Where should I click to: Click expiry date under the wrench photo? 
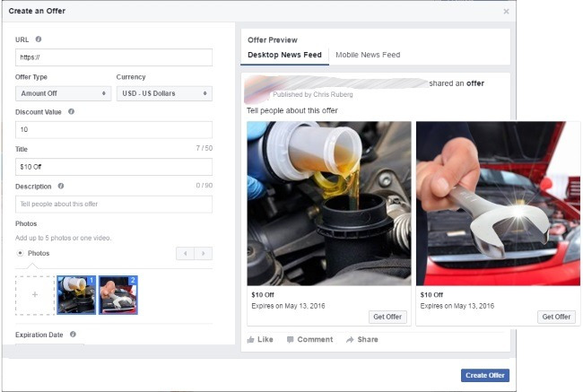[x=457, y=306]
